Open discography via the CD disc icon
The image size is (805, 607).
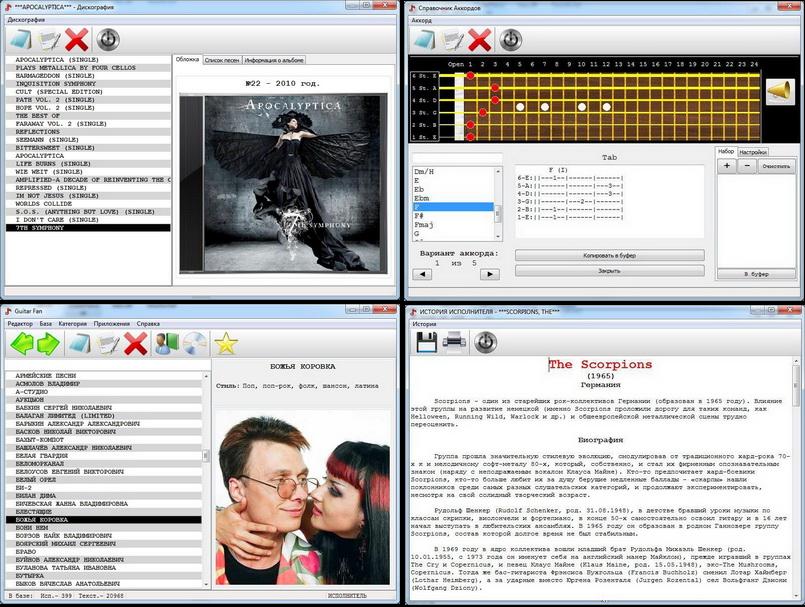tap(195, 344)
